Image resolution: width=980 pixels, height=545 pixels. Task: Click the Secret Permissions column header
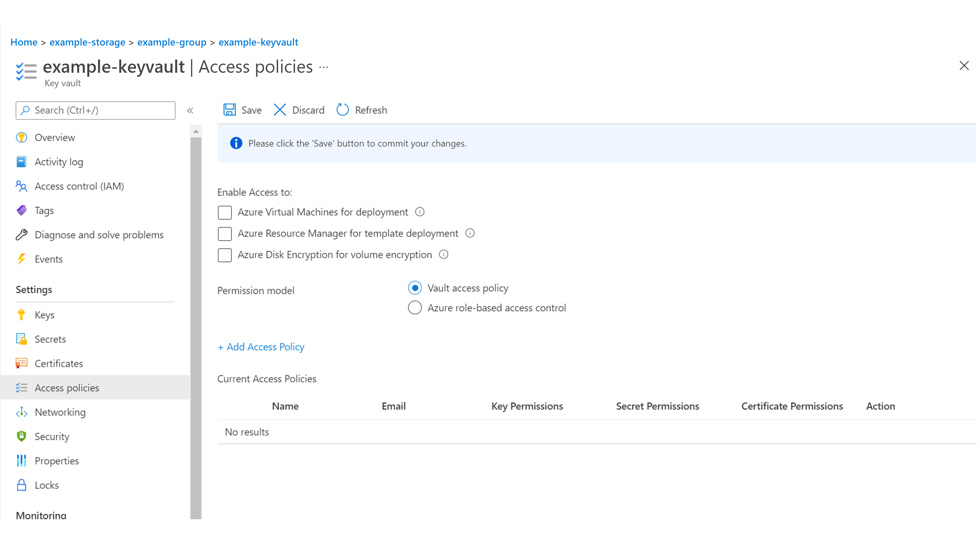(657, 406)
